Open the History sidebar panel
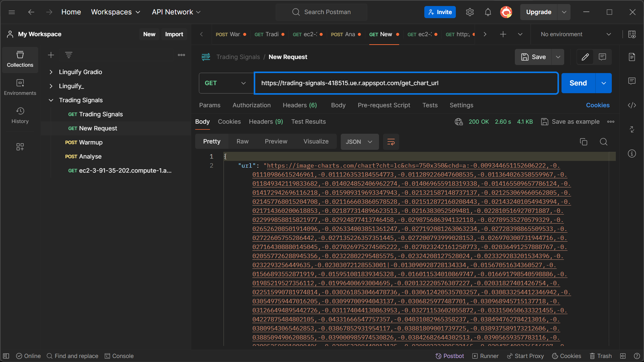Screen dimensions: 644x362 click(20, 115)
